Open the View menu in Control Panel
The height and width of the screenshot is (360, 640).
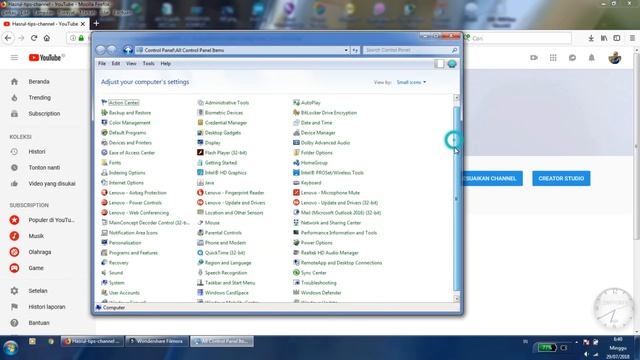point(131,64)
